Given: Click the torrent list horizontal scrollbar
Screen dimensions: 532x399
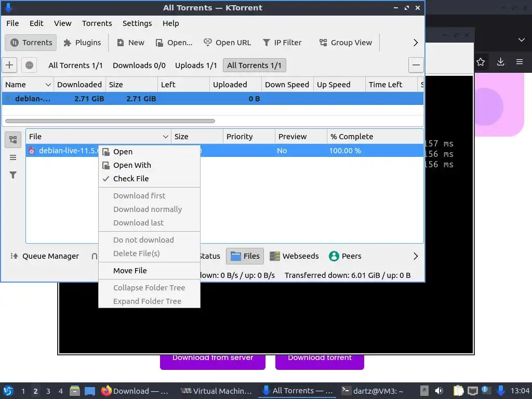Looking at the screenshot, I should click(x=110, y=121).
